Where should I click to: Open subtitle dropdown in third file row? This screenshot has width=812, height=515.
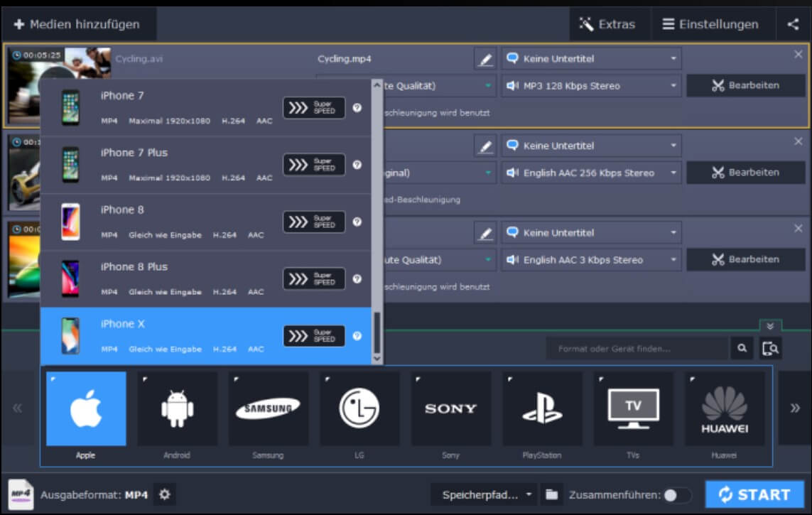pyautogui.click(x=591, y=233)
